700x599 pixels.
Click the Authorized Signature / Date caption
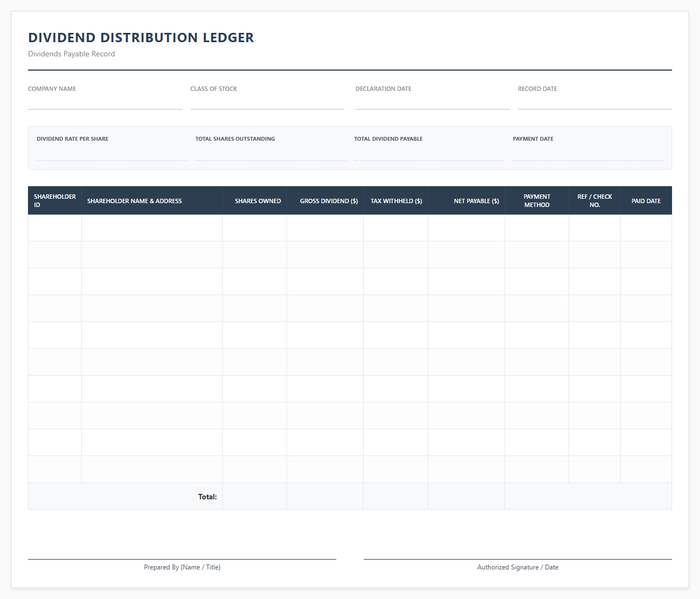point(518,567)
